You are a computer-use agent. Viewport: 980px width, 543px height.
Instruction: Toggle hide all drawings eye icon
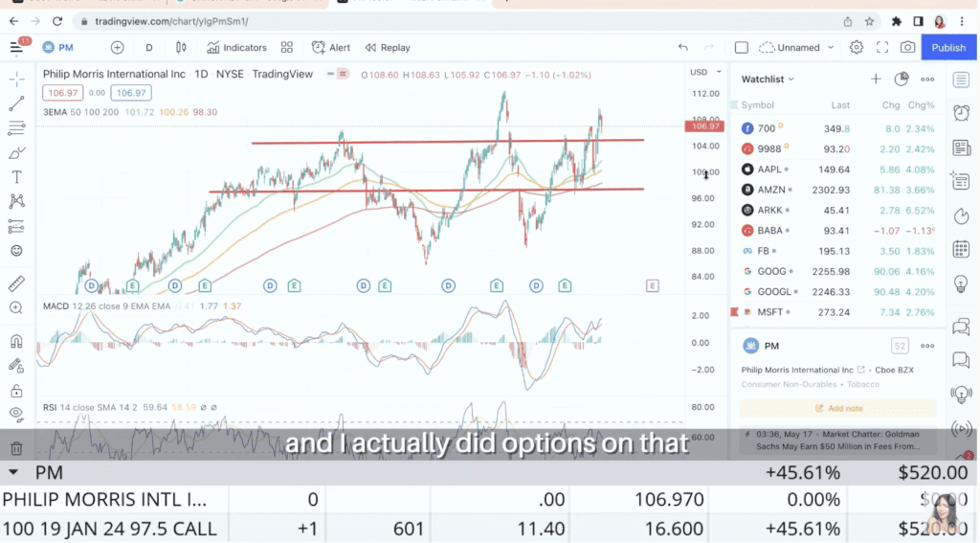[x=17, y=414]
